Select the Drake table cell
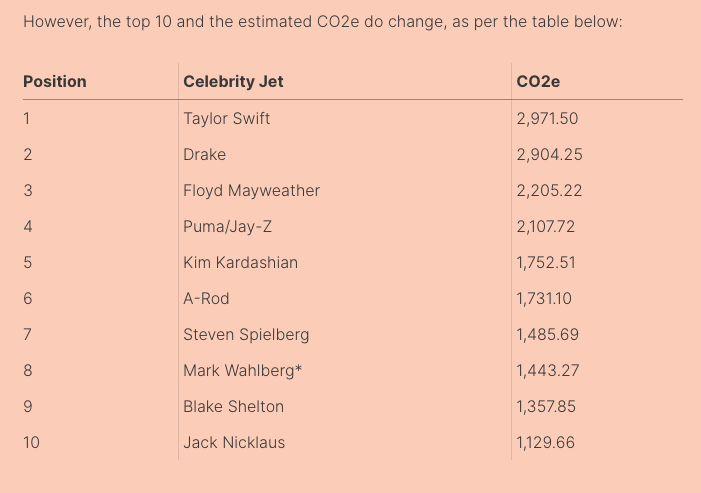Image resolution: width=701 pixels, height=493 pixels. [205, 154]
